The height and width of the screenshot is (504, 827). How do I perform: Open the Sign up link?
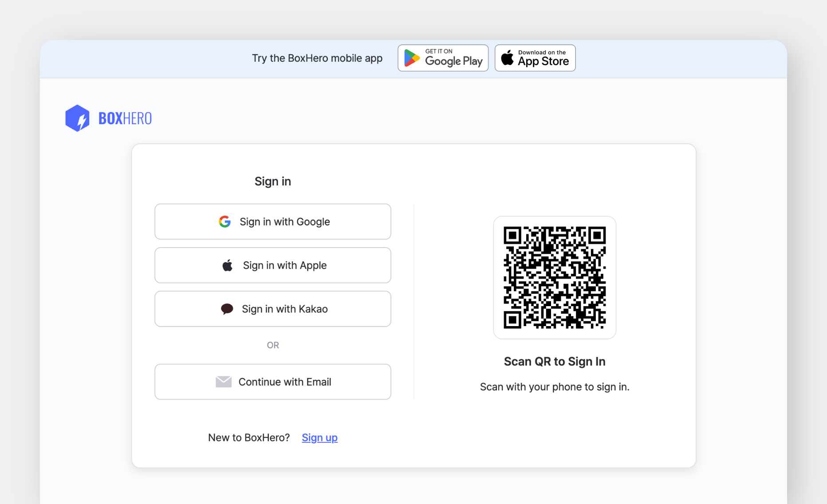(319, 437)
